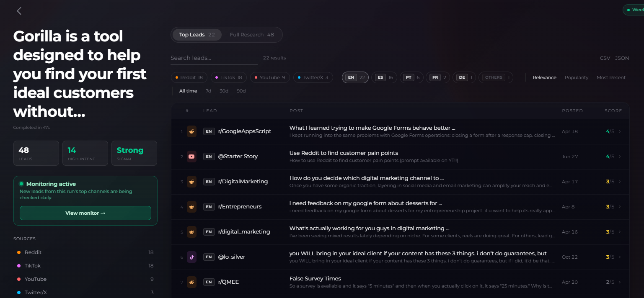The height and width of the screenshot is (298, 644).
Task: Click the Reddit icon for r/Entrepreneurs
Action: 191,207
